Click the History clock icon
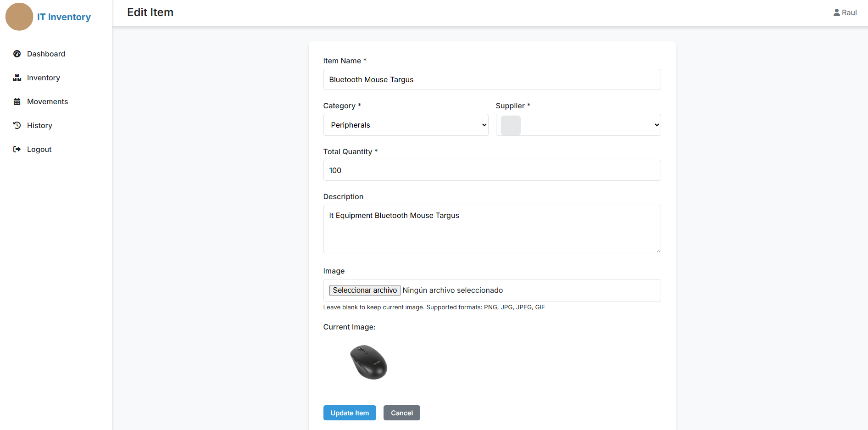Viewport: 868px width, 430px height. tap(17, 125)
